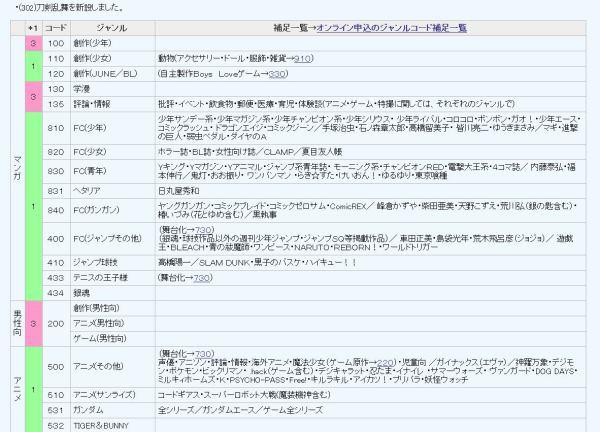Open the オンライン申込のジャンルコード補足一覧 link
This screenshot has height=432, width=600.
pyautogui.click(x=391, y=27)
